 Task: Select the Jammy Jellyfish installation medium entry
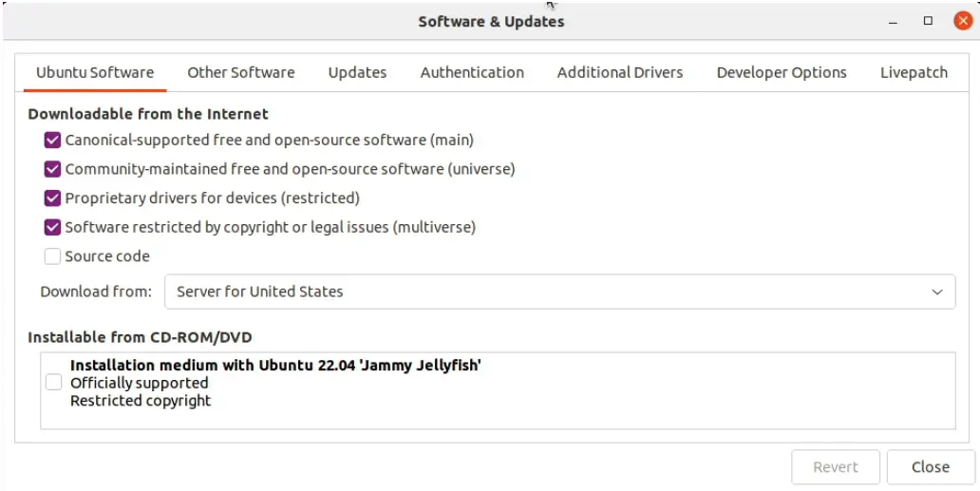click(x=275, y=366)
